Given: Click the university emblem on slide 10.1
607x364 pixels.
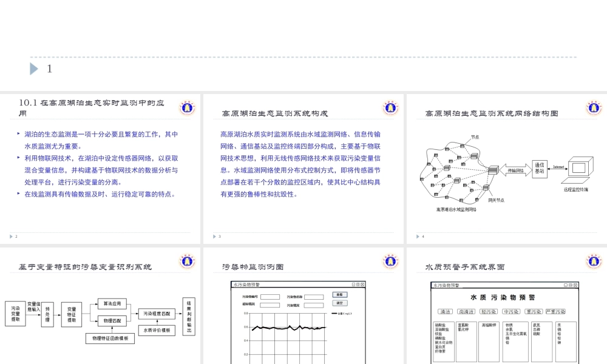Looking at the screenshot, I should (x=188, y=107).
